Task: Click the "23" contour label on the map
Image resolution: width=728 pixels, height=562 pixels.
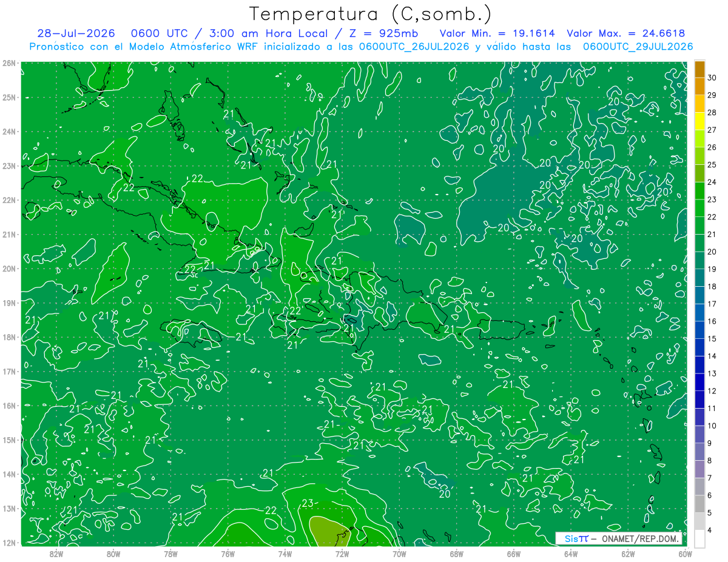Action: tap(308, 503)
